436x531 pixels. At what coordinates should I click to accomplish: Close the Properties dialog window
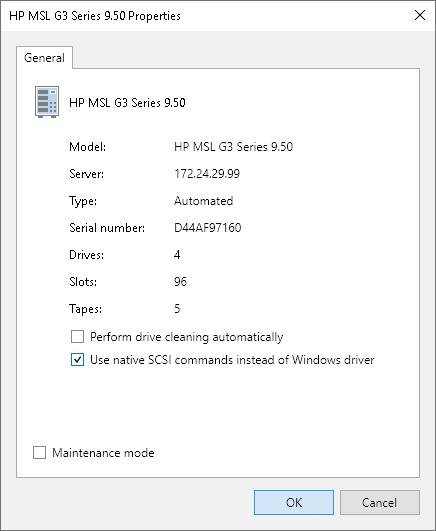420,15
